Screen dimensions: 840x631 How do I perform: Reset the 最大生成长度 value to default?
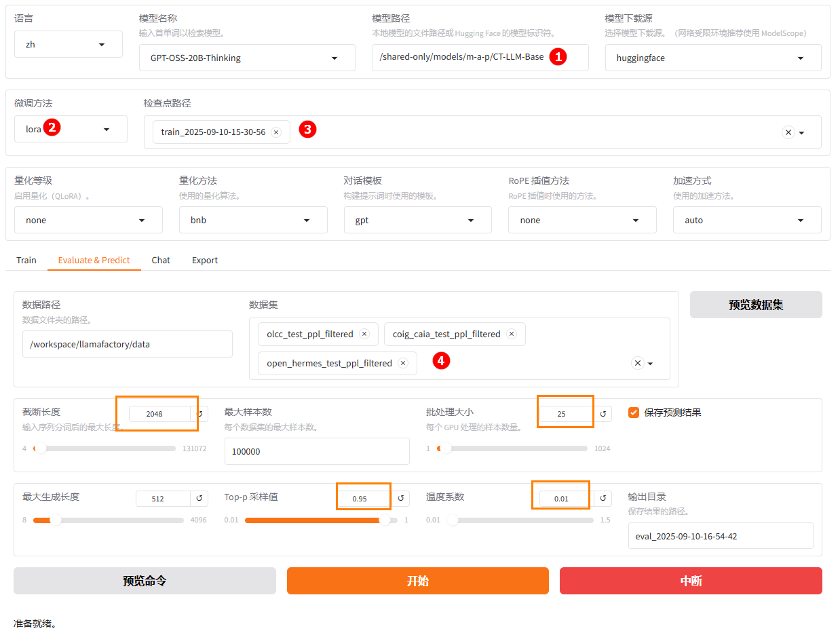pos(199,498)
